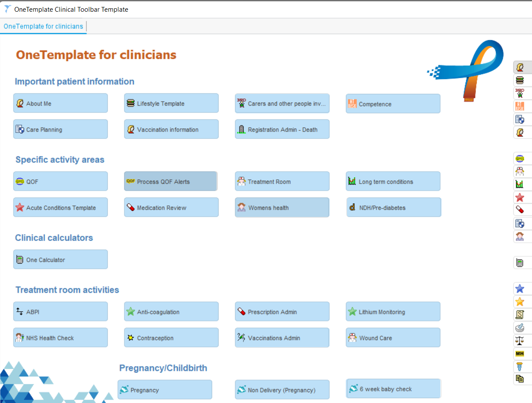This screenshot has height=403, width=532.
Task: Open the ABPI button
Action: (x=60, y=312)
